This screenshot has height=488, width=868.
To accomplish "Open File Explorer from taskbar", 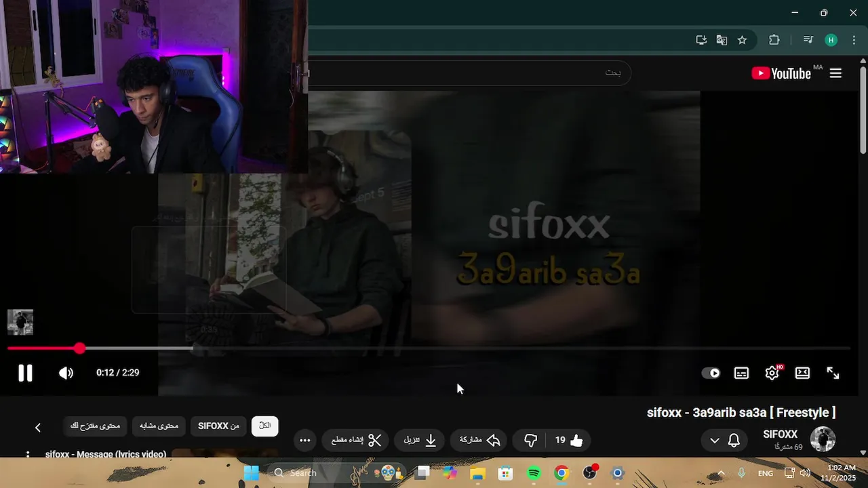I will (478, 473).
